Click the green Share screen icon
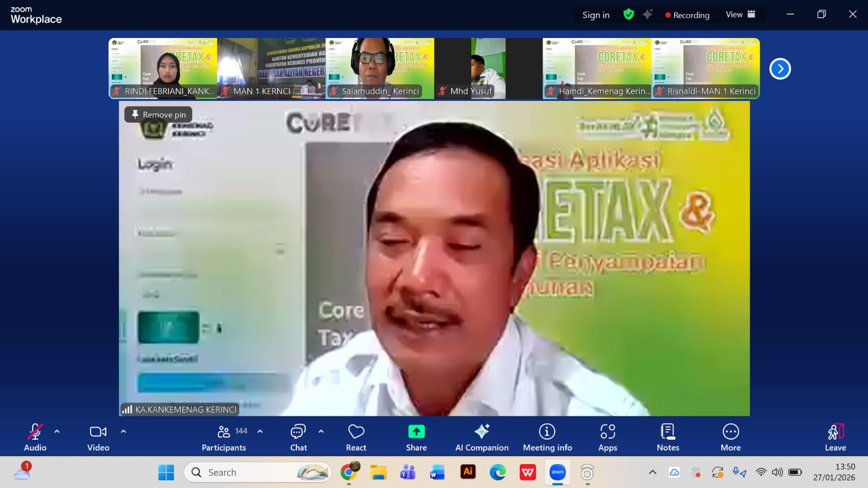The width and height of the screenshot is (868, 488). pyautogui.click(x=416, y=432)
